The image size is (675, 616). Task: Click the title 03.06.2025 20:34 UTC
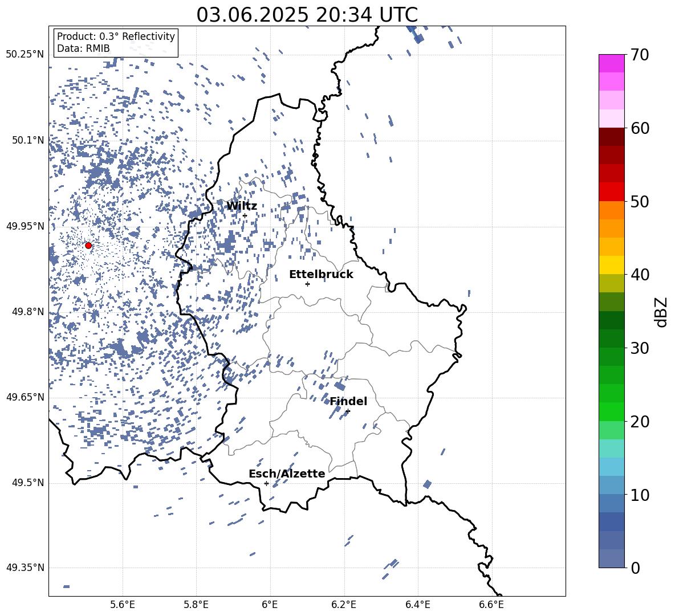(x=307, y=15)
